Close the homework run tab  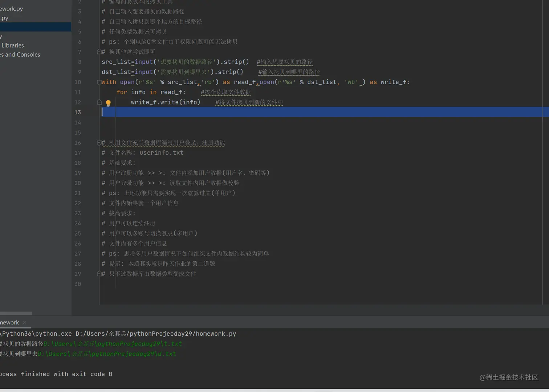(24, 322)
